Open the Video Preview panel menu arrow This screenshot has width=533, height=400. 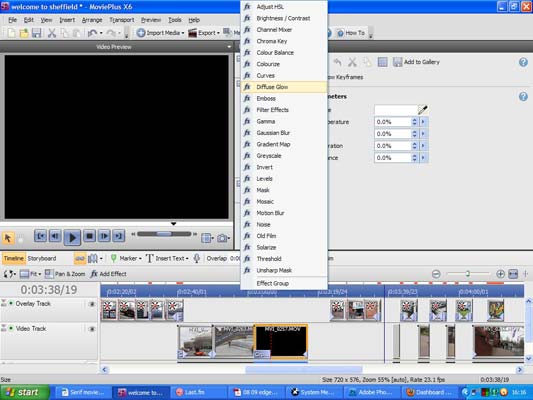[229, 47]
